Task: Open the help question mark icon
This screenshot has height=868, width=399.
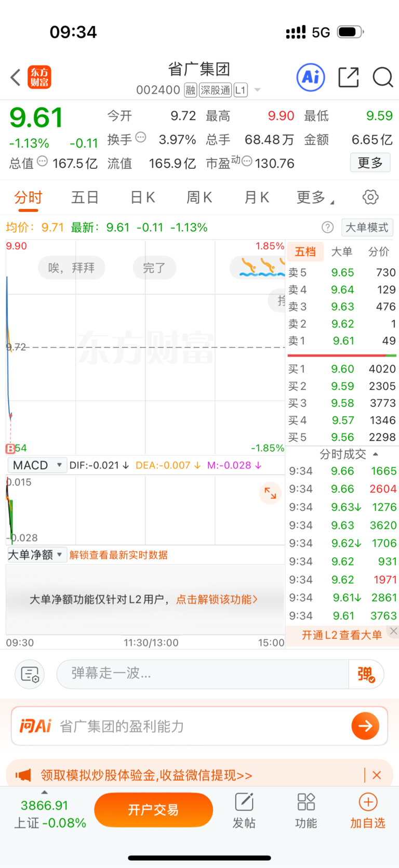Action: [327, 227]
